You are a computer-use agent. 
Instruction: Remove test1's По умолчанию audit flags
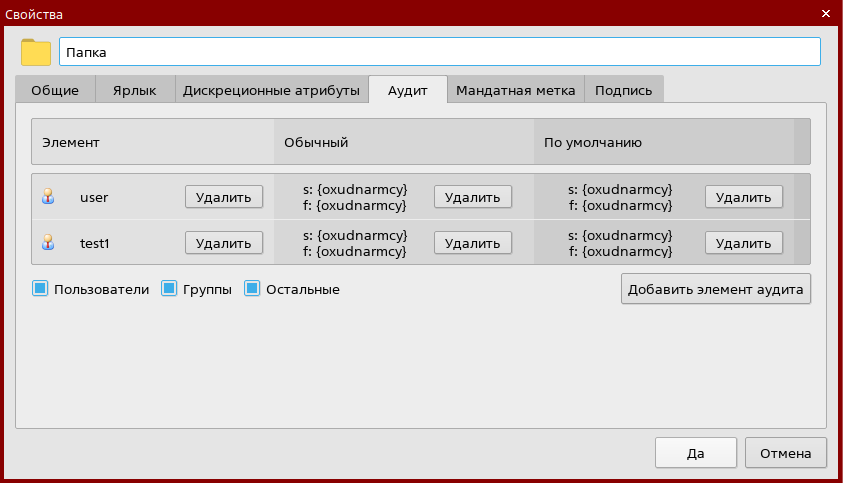coord(743,242)
